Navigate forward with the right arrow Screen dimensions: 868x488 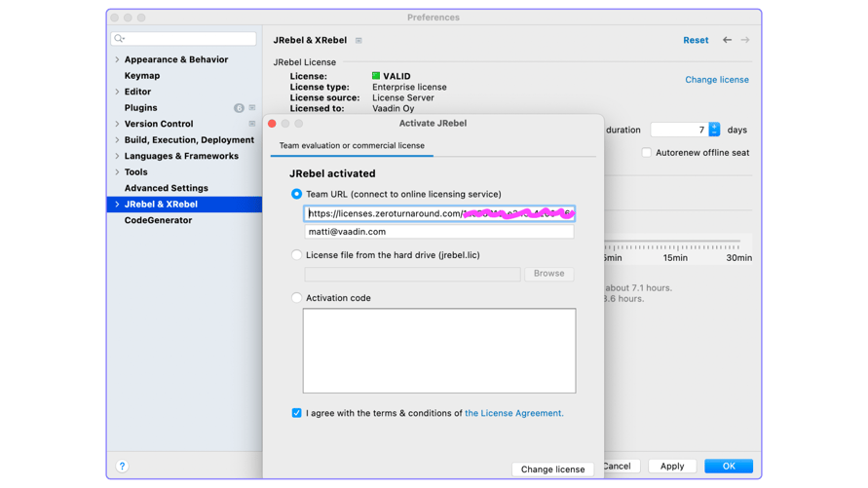tap(745, 40)
